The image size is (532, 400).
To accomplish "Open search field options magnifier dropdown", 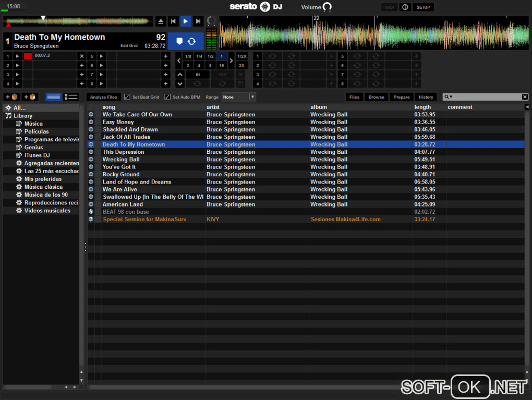I will 448,97.
